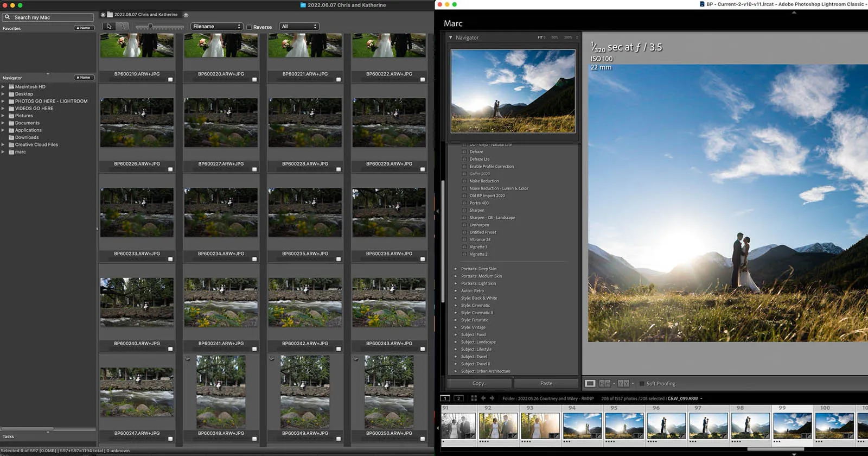Click the Name sort button in Favorites
This screenshot has width=868, height=456.
click(x=84, y=28)
